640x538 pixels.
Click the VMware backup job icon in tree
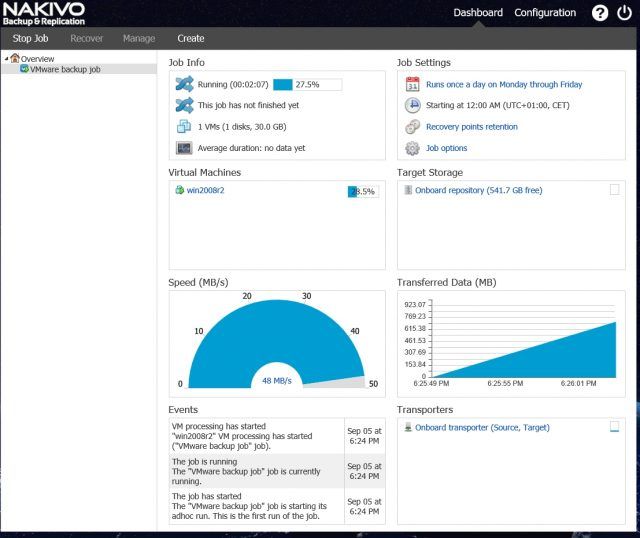(24, 69)
